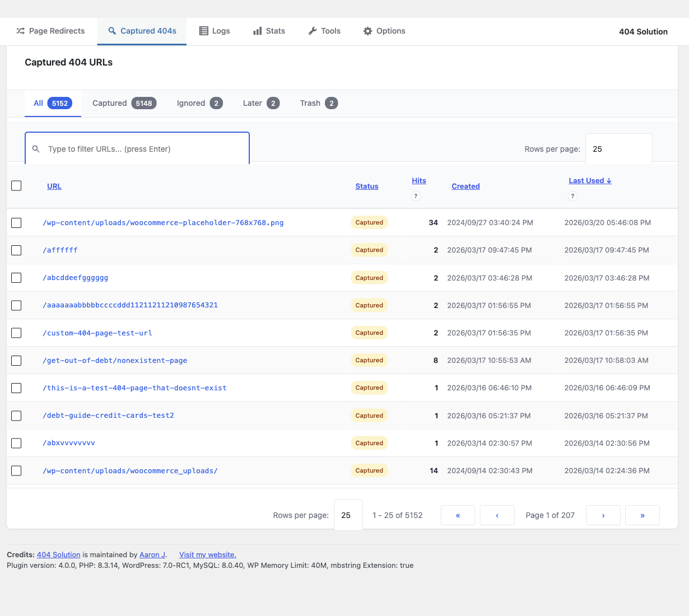Viewport: 689px width, 616px height.
Task: Select the /custom-404-page-test-url row checkbox
Action: click(16, 333)
